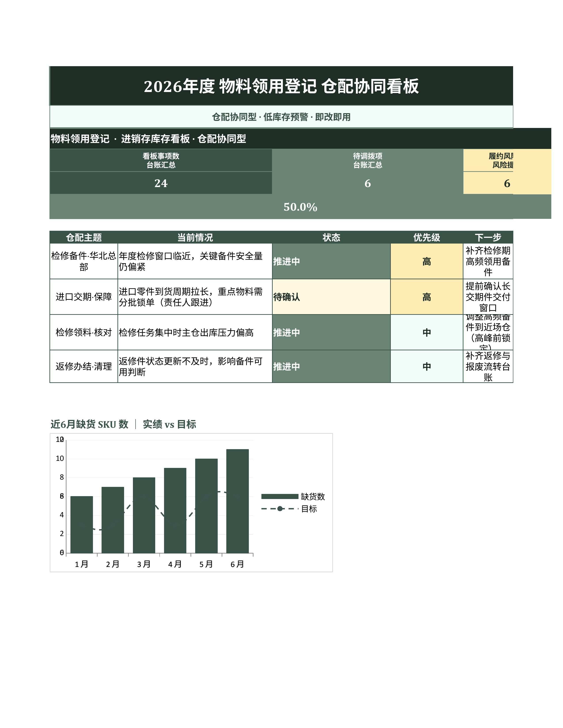Select the 进口零件到货周期拉长 description cell
The width and height of the screenshot is (563, 728).
click(195, 297)
